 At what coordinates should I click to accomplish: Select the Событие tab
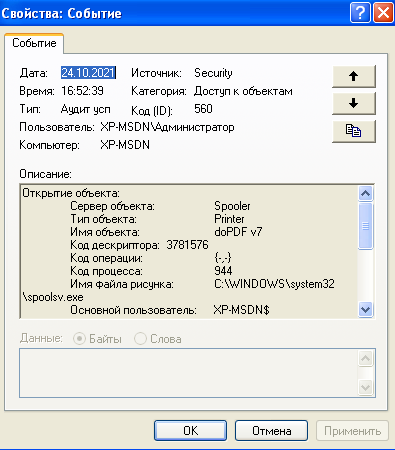tap(34, 43)
